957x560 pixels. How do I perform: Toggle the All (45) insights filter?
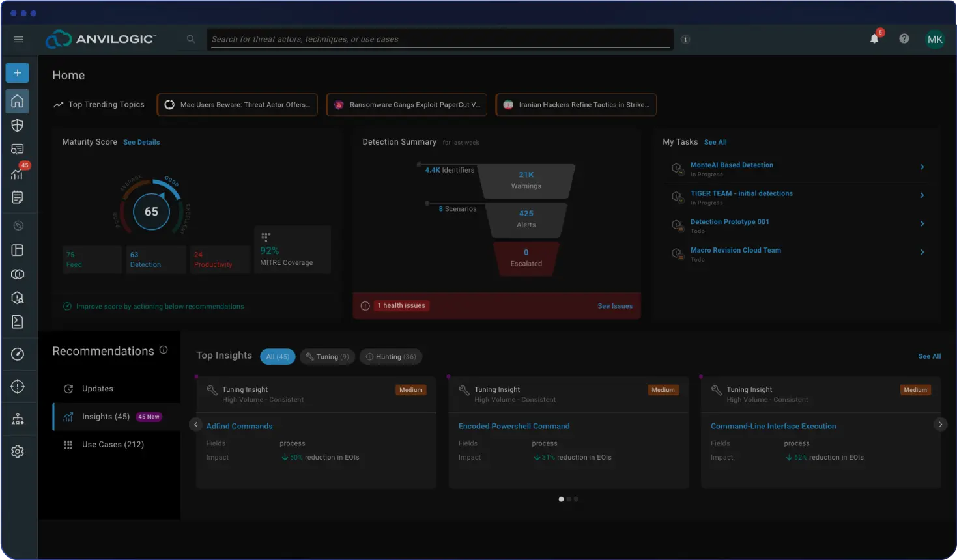tap(278, 356)
